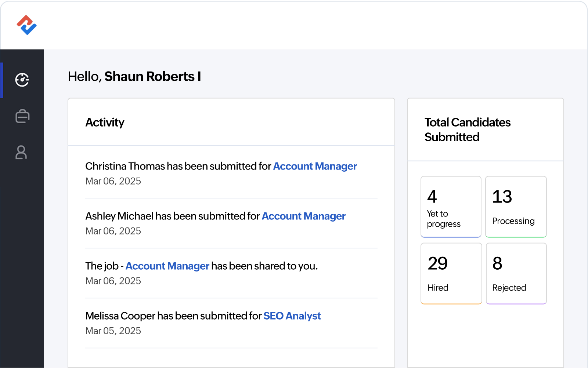The width and height of the screenshot is (588, 368).
Task: Open the SEO Analyst job link
Action: 292,316
